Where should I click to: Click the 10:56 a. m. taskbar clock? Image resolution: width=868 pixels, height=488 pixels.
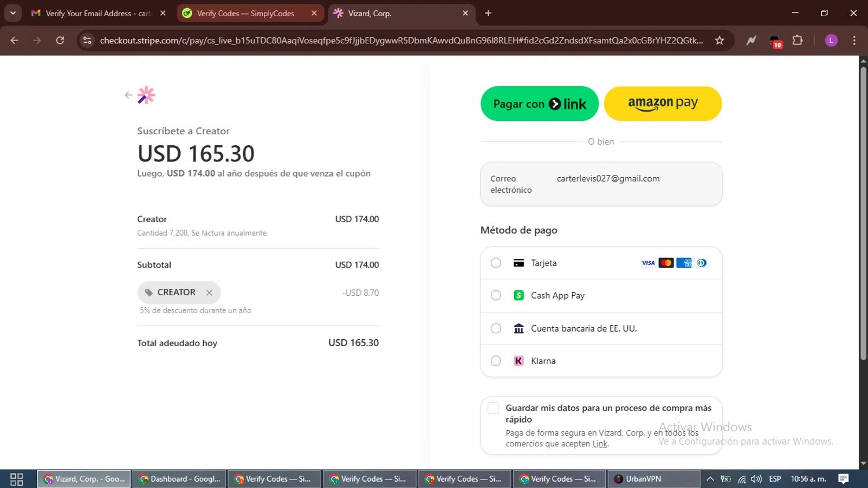point(808,479)
